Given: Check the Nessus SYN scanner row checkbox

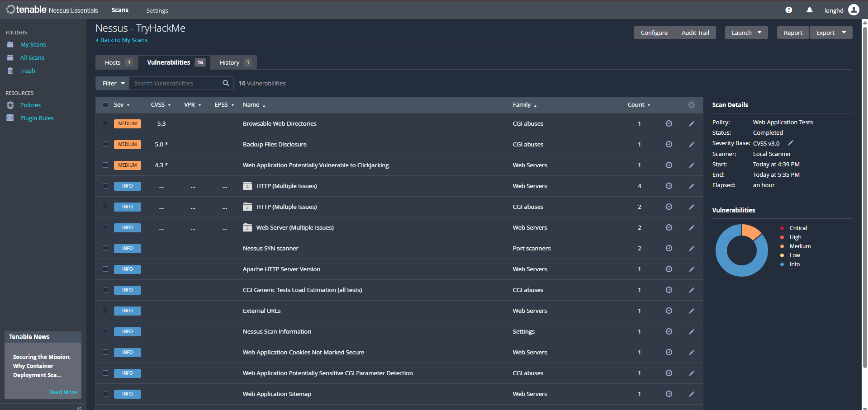Looking at the screenshot, I should coord(105,248).
